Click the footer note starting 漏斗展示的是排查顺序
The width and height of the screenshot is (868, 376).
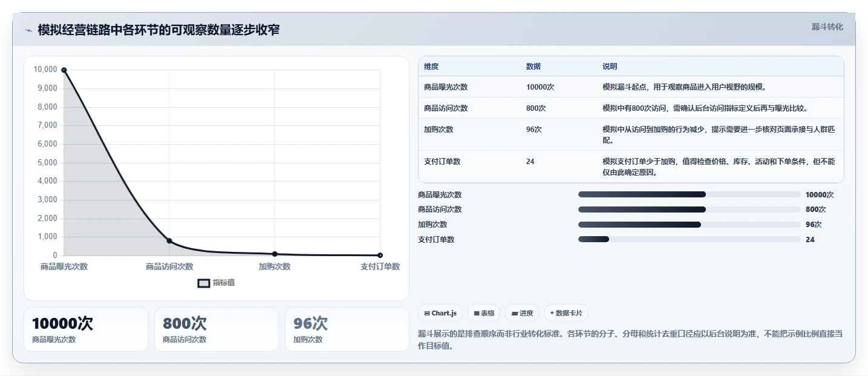click(630, 340)
